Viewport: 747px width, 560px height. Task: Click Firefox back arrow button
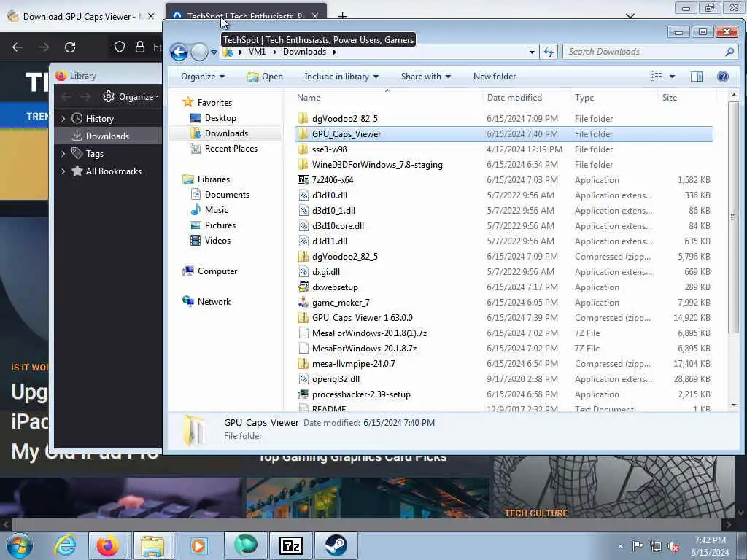pyautogui.click(x=18, y=47)
